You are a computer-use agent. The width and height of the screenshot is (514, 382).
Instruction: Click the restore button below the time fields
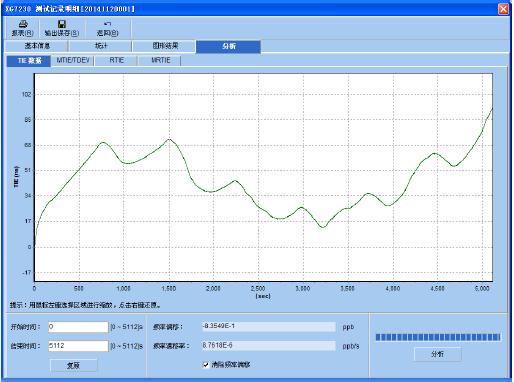point(74,365)
